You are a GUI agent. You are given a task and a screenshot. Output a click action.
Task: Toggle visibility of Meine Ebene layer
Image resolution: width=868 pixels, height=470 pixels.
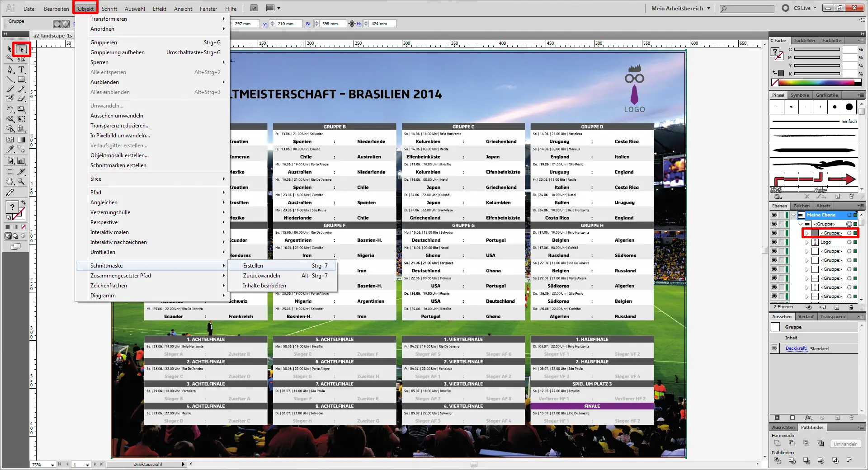coord(774,215)
